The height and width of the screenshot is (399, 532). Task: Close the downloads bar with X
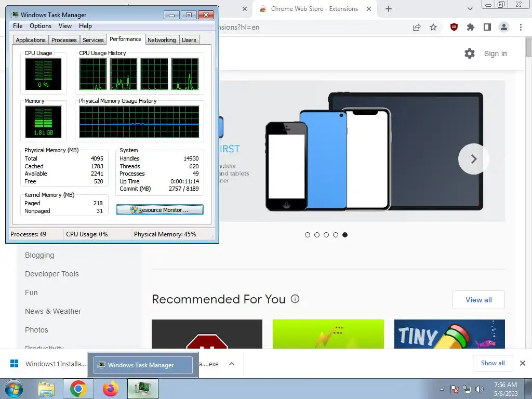point(523,363)
